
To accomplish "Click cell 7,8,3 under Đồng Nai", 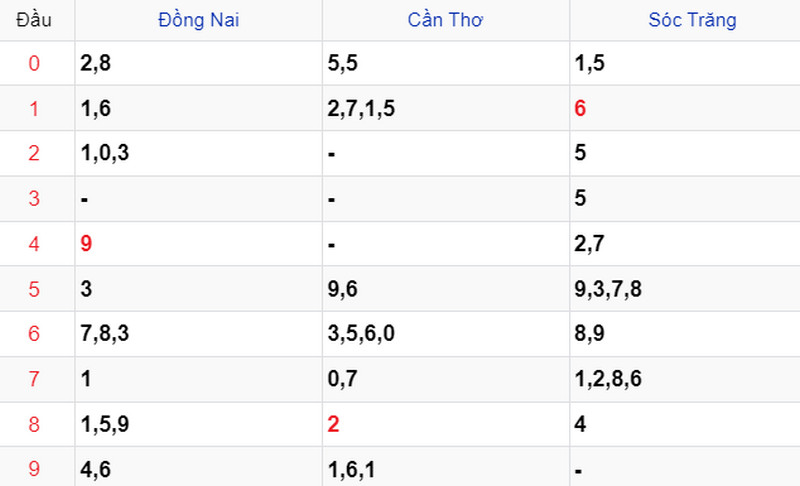I will click(x=105, y=334).
